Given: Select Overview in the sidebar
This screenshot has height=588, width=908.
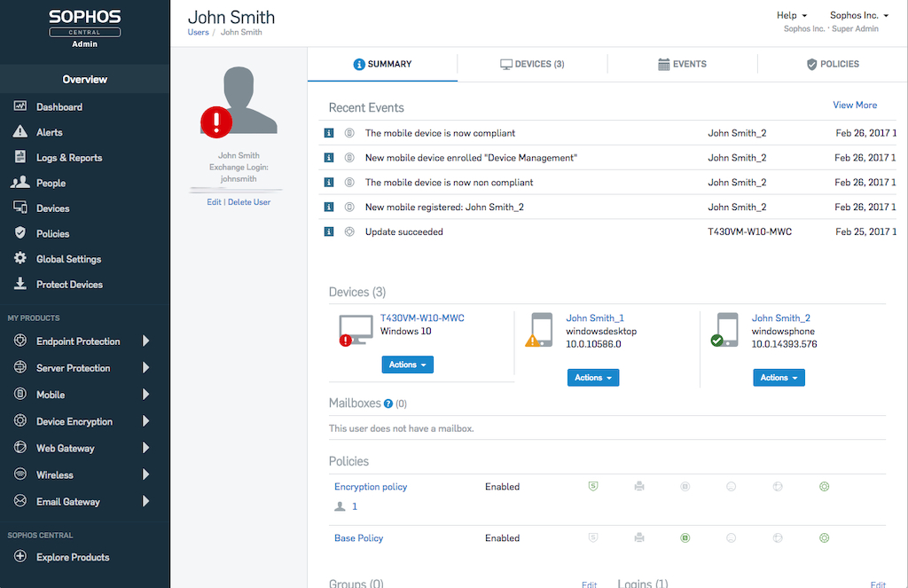Looking at the screenshot, I should (x=84, y=79).
